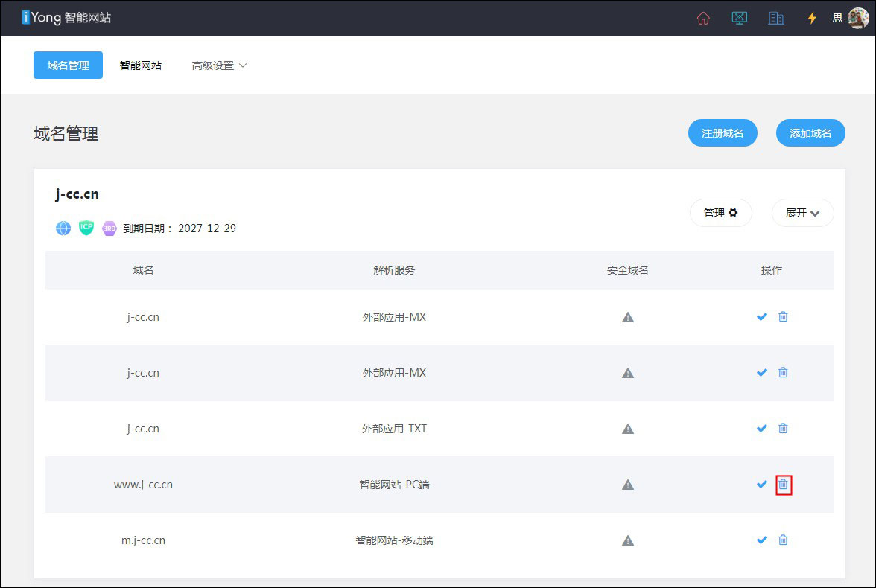Click the blue buildings icon in header
Viewport: 876px width, 588px height.
[775, 19]
